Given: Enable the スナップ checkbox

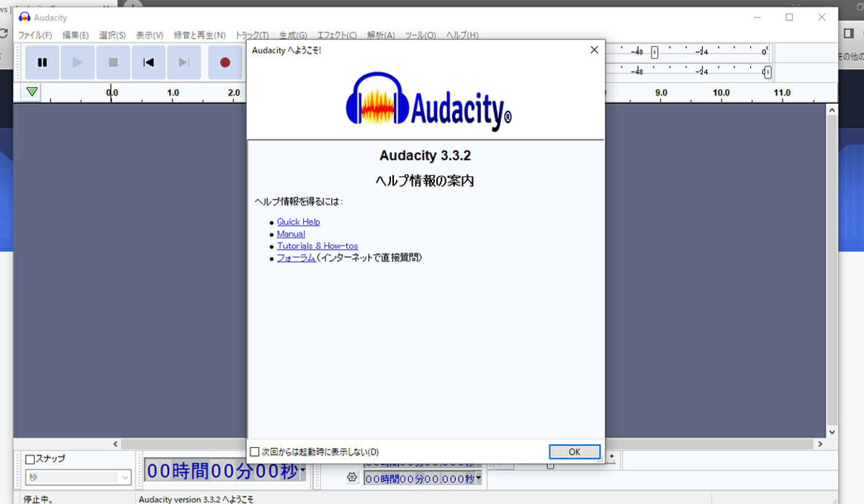Looking at the screenshot, I should (30, 459).
